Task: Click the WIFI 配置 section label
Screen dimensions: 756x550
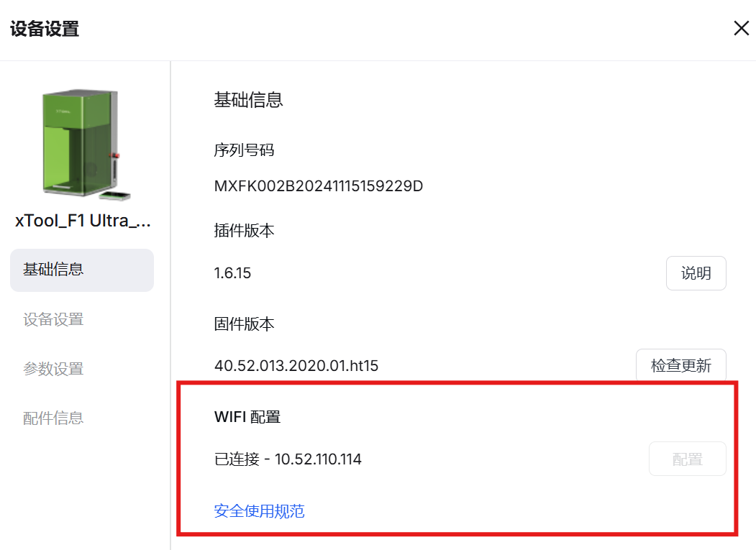Action: pos(247,417)
